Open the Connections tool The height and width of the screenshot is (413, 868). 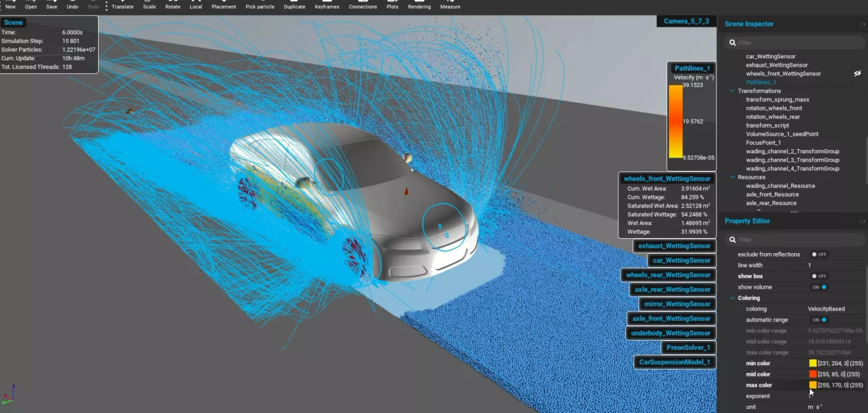(x=363, y=5)
